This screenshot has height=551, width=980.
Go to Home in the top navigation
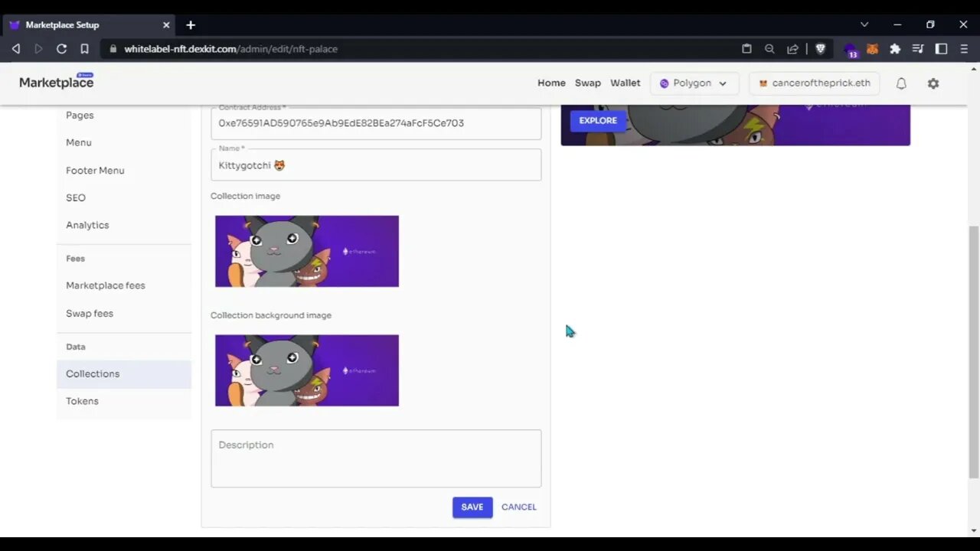click(x=551, y=83)
